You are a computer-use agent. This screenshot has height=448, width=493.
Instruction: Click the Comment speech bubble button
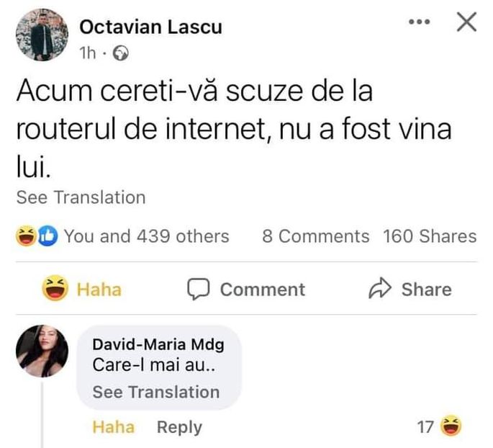point(246,290)
